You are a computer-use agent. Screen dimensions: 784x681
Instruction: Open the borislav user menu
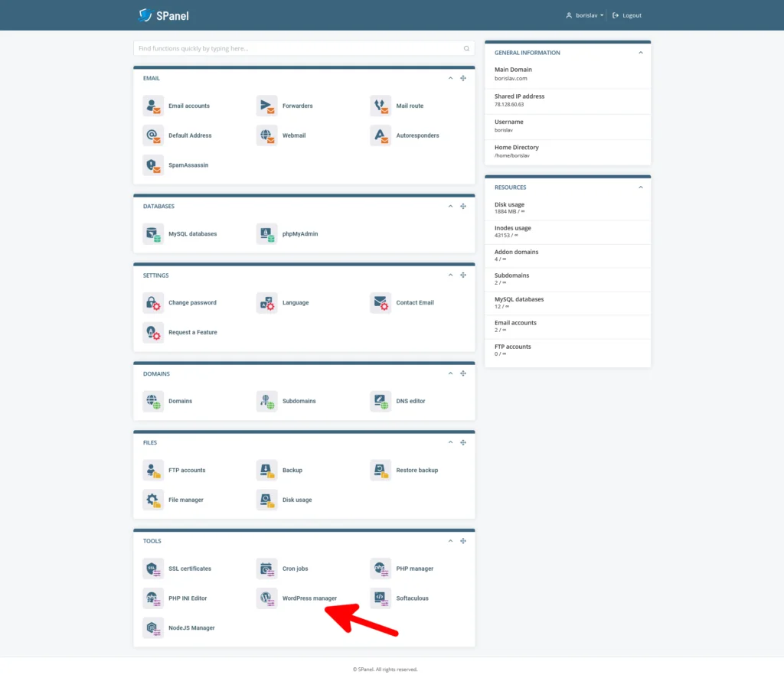click(584, 15)
